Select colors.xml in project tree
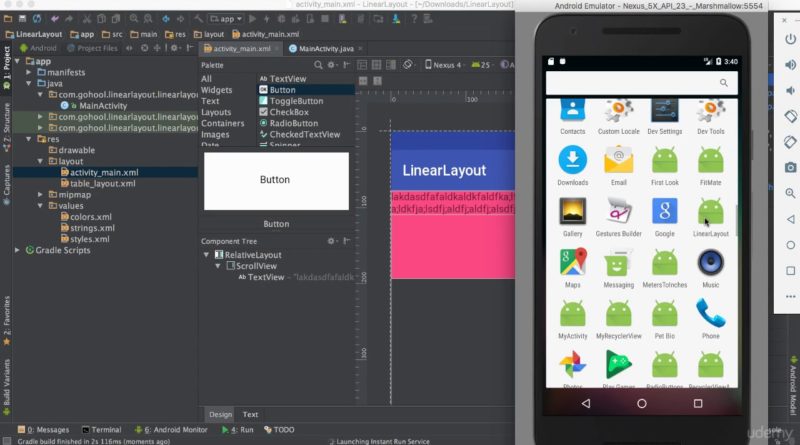This screenshot has height=445, width=800. 86,217
